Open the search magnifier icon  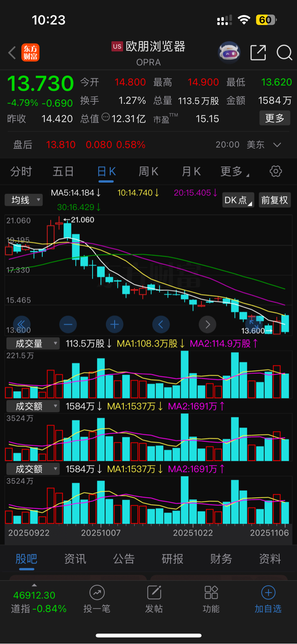pos(284,52)
